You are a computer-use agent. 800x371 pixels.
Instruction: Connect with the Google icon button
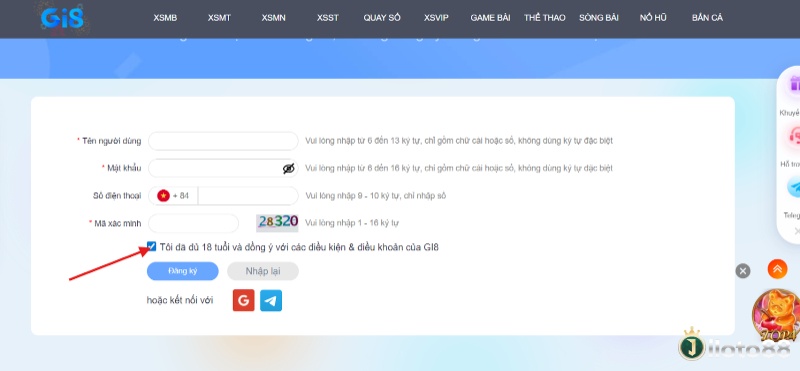tap(243, 301)
